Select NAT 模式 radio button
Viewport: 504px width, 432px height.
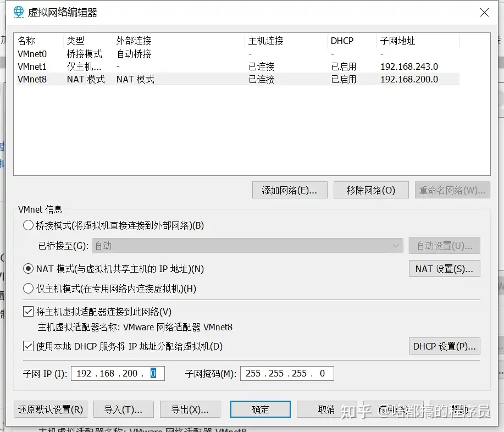pyautogui.click(x=28, y=269)
